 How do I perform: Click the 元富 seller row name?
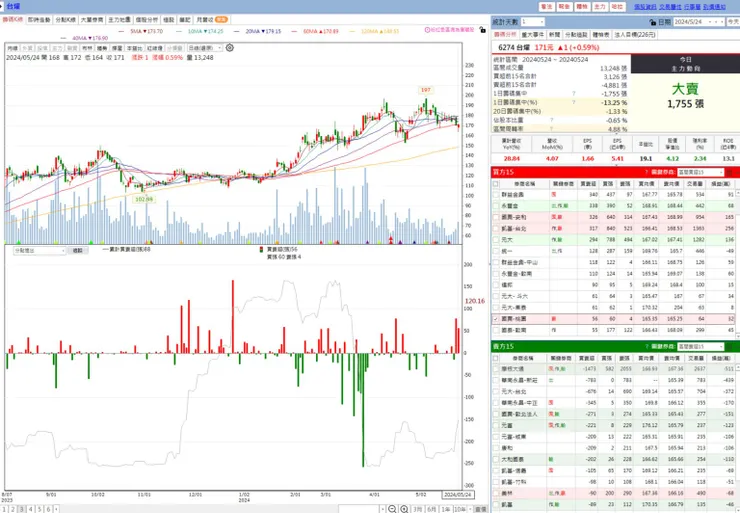(506, 425)
